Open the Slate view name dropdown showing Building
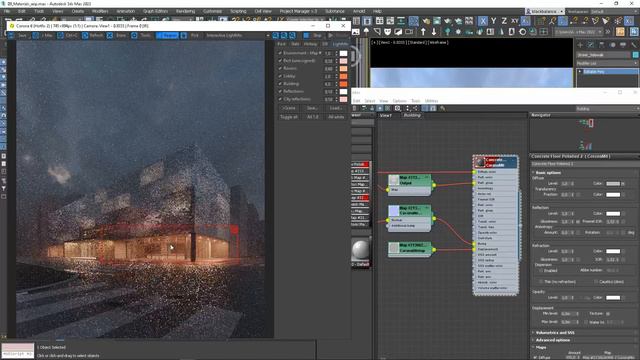 coord(607,109)
